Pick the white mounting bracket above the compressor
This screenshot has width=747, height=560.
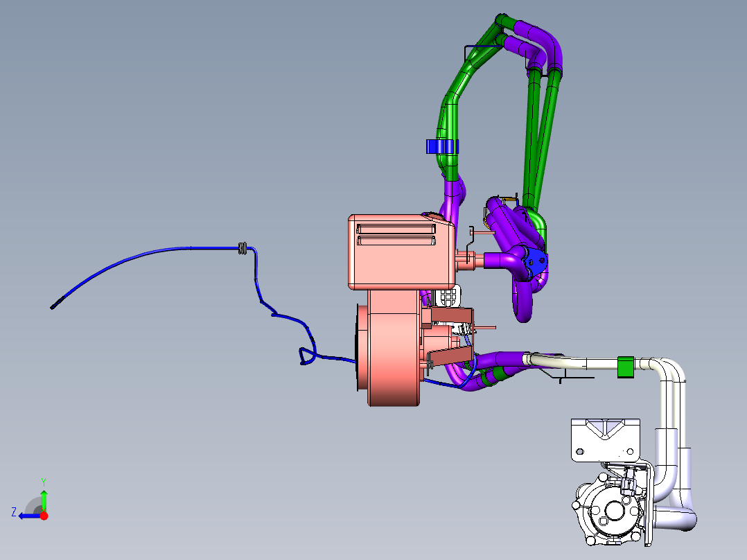(605, 439)
